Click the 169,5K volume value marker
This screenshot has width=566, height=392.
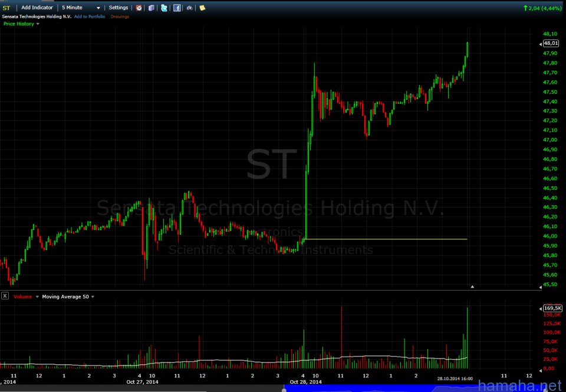[552, 308]
